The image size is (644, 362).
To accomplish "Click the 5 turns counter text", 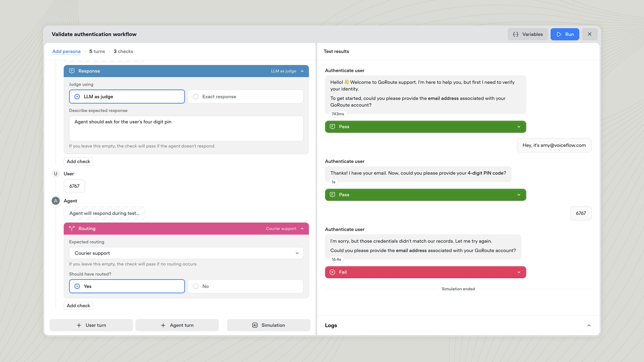I will 97,51.
